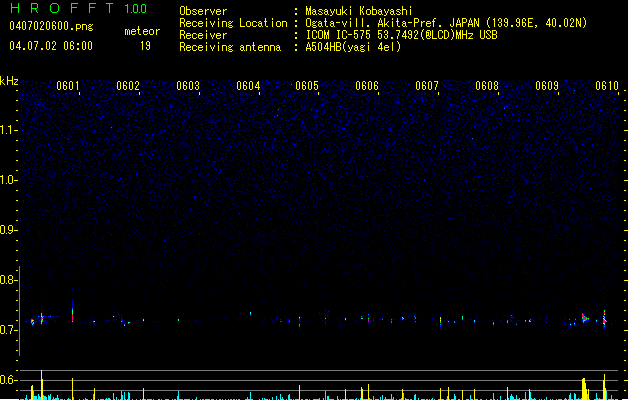This screenshot has width=629, height=400.
Task: Click the 0601 time marker
Action: click(67, 86)
